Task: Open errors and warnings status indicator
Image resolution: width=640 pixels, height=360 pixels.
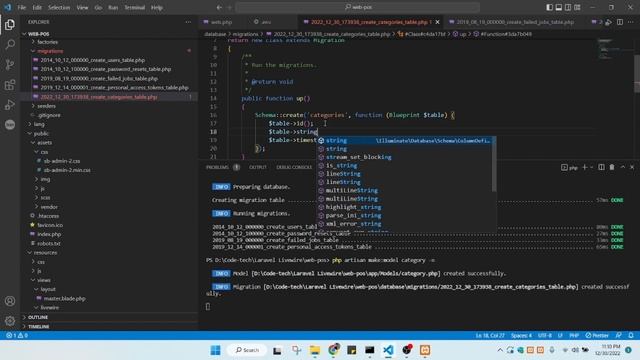Action: pos(17,336)
